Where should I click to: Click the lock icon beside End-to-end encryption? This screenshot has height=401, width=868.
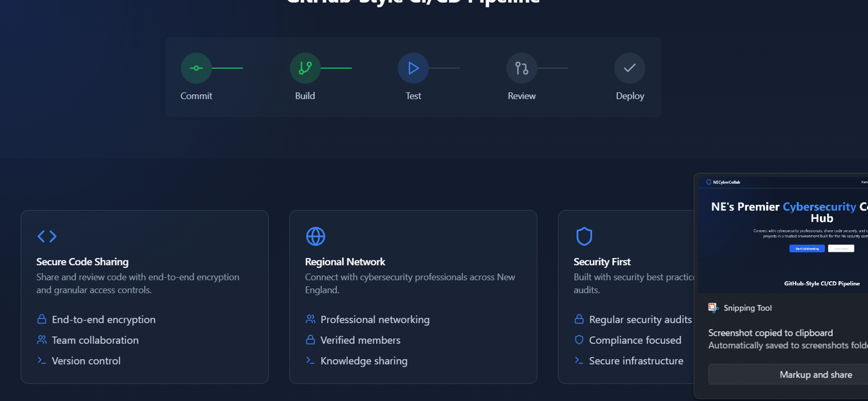pyautogui.click(x=42, y=319)
